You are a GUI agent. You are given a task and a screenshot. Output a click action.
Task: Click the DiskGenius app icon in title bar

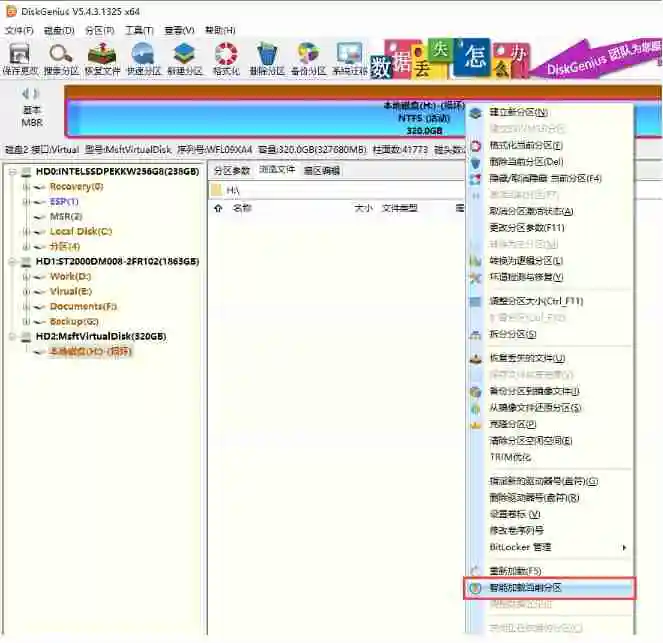(11, 11)
